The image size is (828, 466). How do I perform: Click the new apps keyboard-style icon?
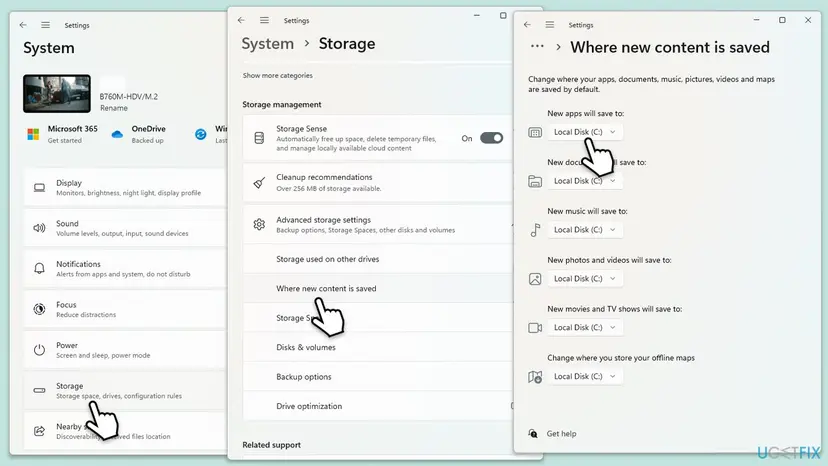535,132
